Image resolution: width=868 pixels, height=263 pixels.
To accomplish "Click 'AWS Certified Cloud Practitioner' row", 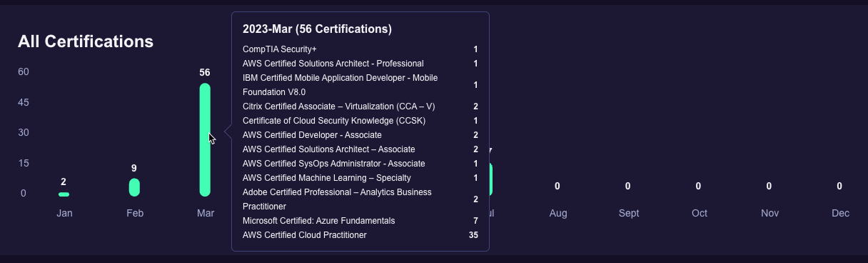I will (x=360, y=235).
